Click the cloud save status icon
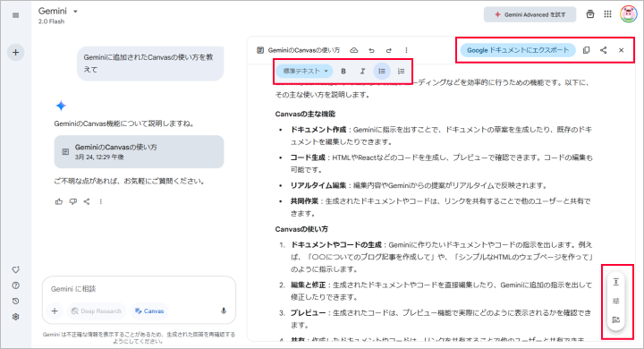This screenshot has width=644, height=349. (353, 50)
